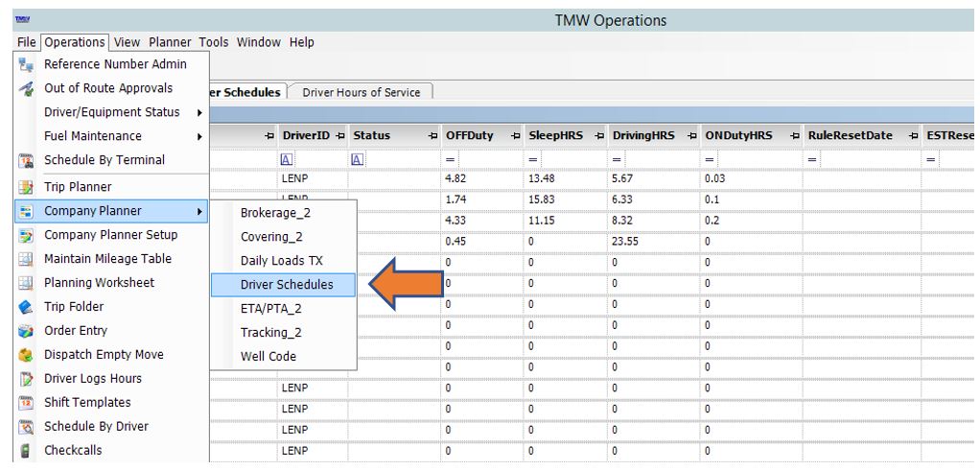
Task: Open the Planner menu
Action: [170, 42]
